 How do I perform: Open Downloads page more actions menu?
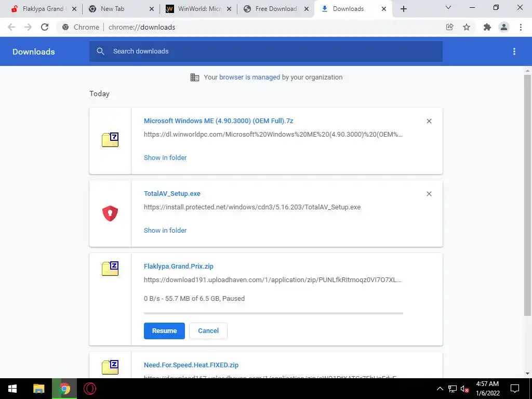pyautogui.click(x=514, y=51)
